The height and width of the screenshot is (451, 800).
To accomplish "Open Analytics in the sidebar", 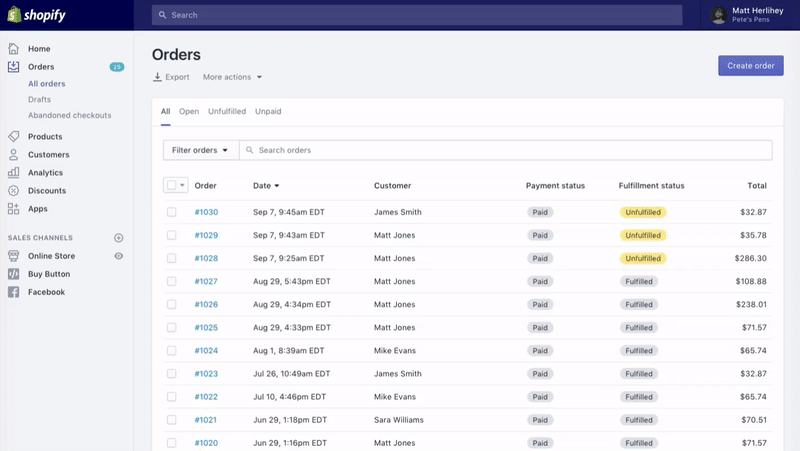I will pos(45,173).
